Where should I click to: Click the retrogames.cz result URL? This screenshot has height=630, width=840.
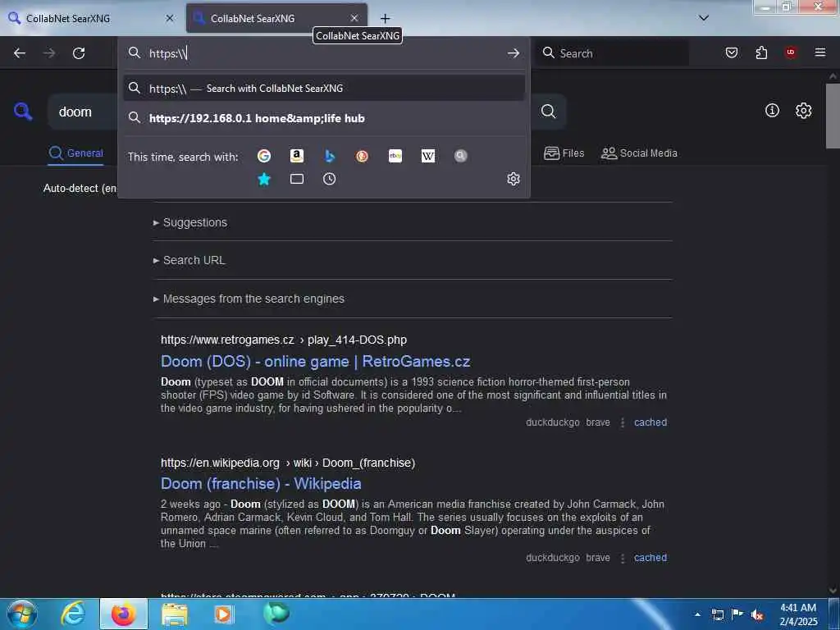coord(283,340)
